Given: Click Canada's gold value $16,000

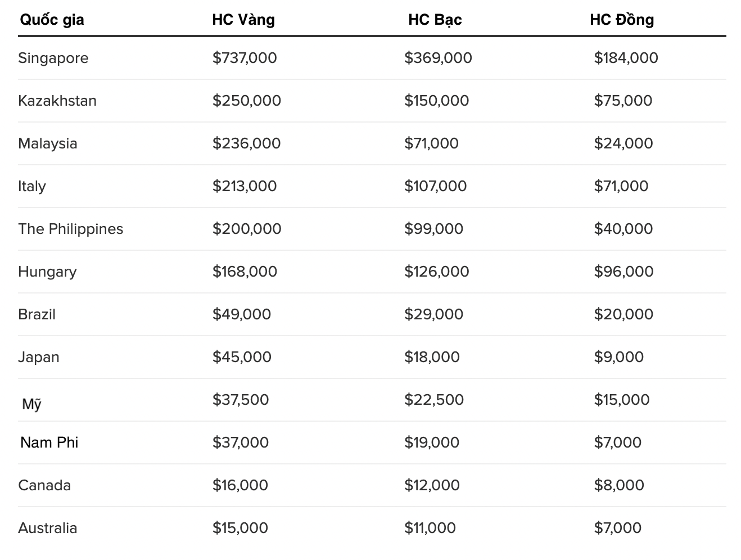Looking at the screenshot, I should (240, 485).
